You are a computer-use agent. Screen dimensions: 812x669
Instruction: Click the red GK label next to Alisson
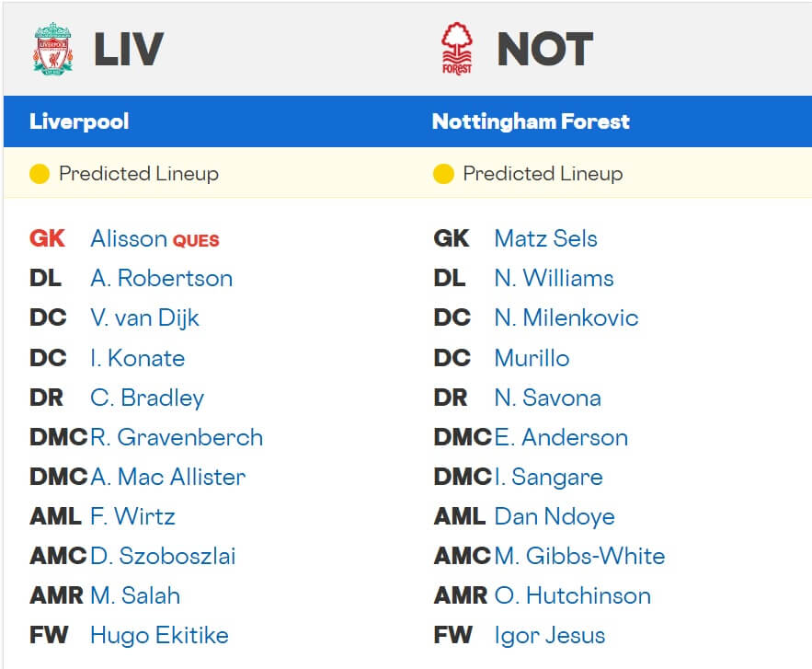point(48,238)
